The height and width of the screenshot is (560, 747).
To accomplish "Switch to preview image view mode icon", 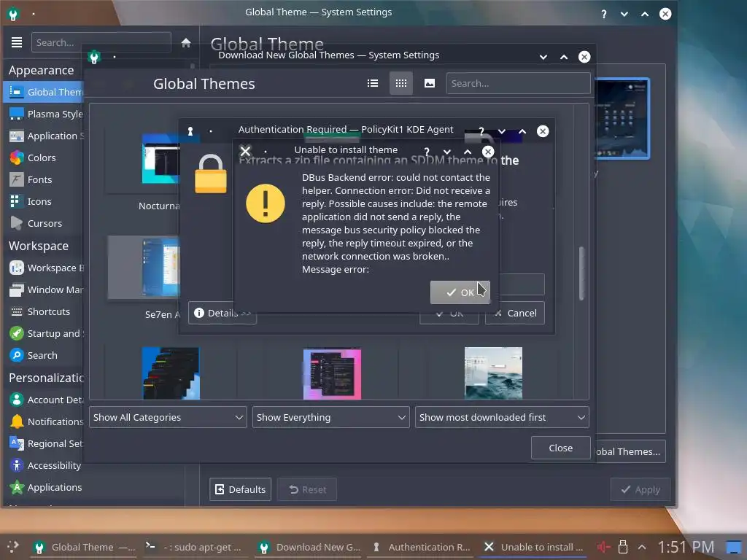I will 429,83.
